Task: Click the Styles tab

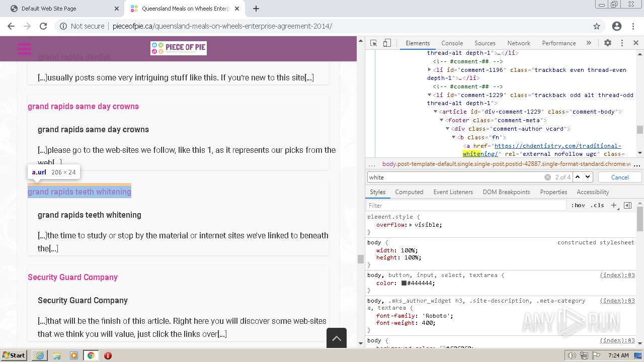Action: pos(377,192)
